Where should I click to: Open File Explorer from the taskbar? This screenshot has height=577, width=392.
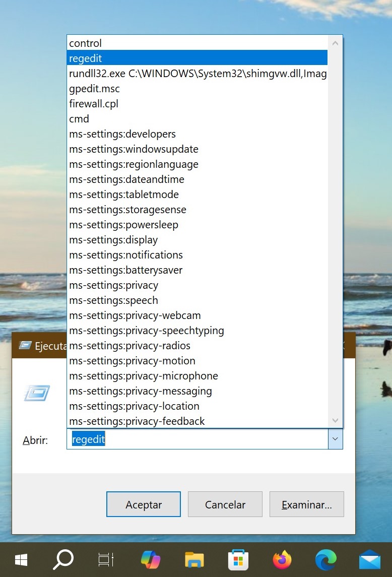(194, 560)
